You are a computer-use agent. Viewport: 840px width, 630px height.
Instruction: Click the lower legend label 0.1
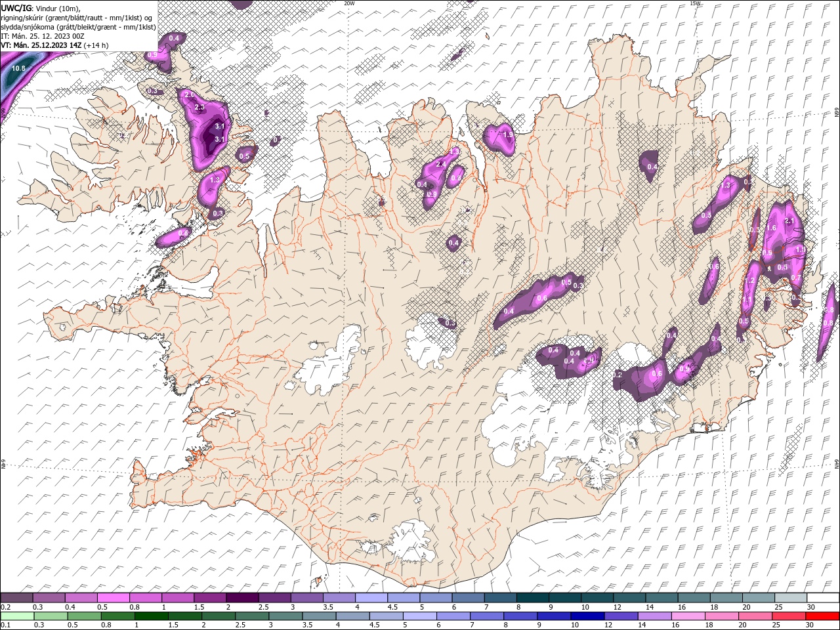5,625
